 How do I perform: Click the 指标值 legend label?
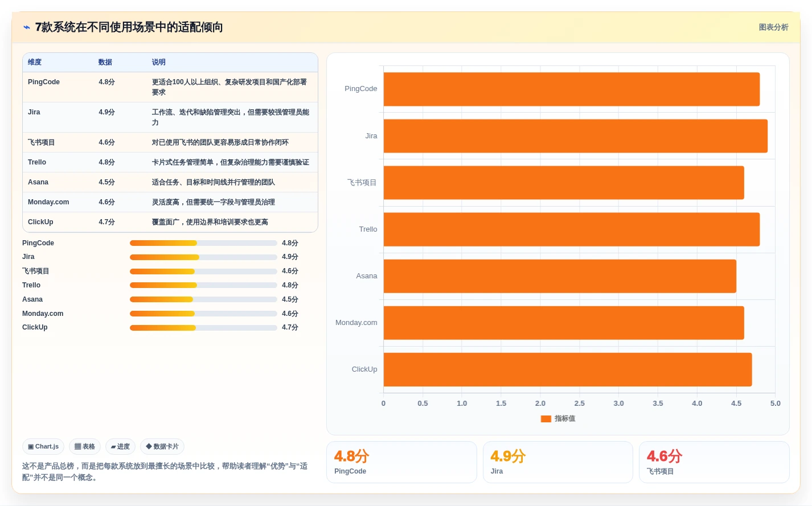[x=565, y=419]
